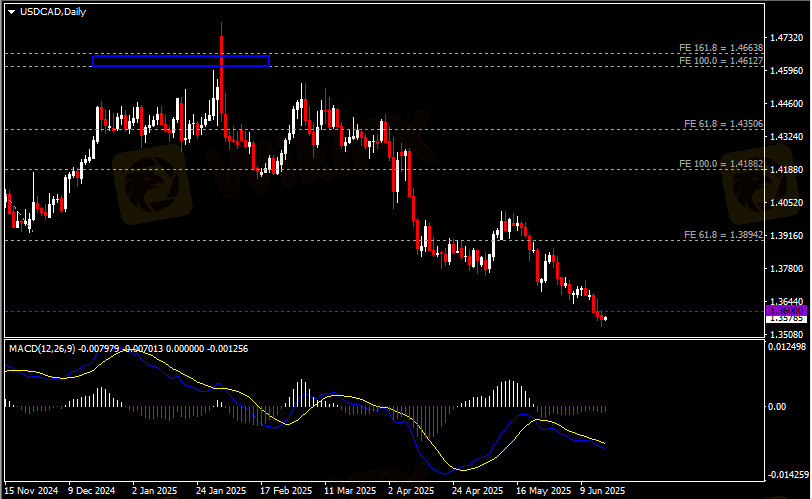Select the FE 161.8 = 1.46638 label
This screenshot has width=812, height=499.
click(721, 48)
